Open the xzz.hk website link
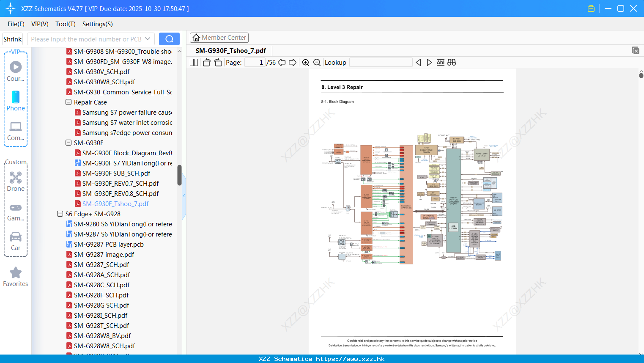The image size is (644, 363). coord(350,359)
